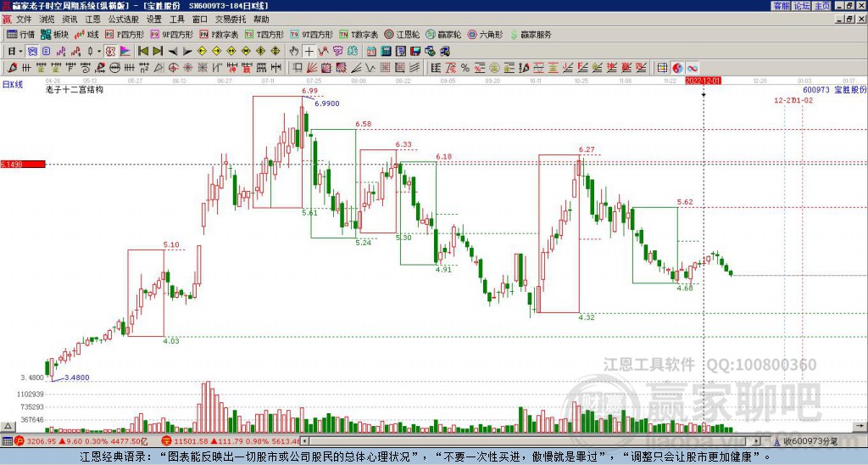Open 赢家服务 service page
Screen dimensions: 868x465
(531, 34)
